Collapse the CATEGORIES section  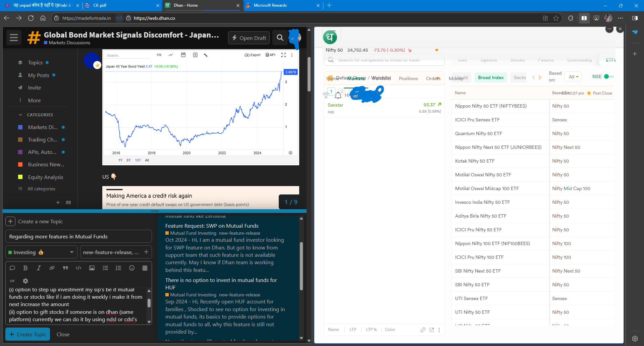(x=20, y=115)
